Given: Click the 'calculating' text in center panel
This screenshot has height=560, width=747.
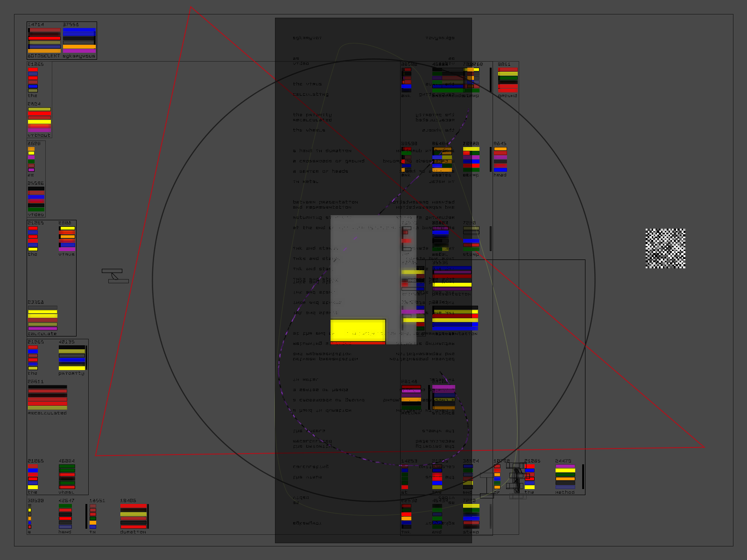Looking at the screenshot, I should (310, 94).
